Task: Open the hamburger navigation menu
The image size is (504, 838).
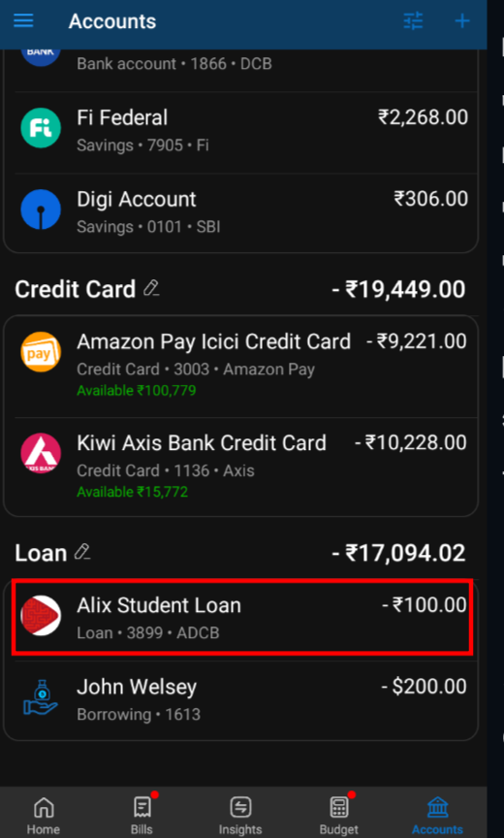Action: 23,20
